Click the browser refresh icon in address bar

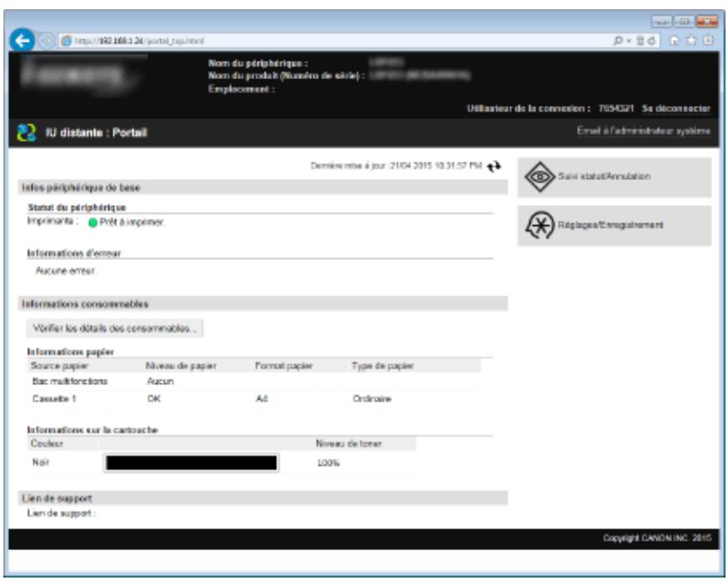[x=652, y=41]
